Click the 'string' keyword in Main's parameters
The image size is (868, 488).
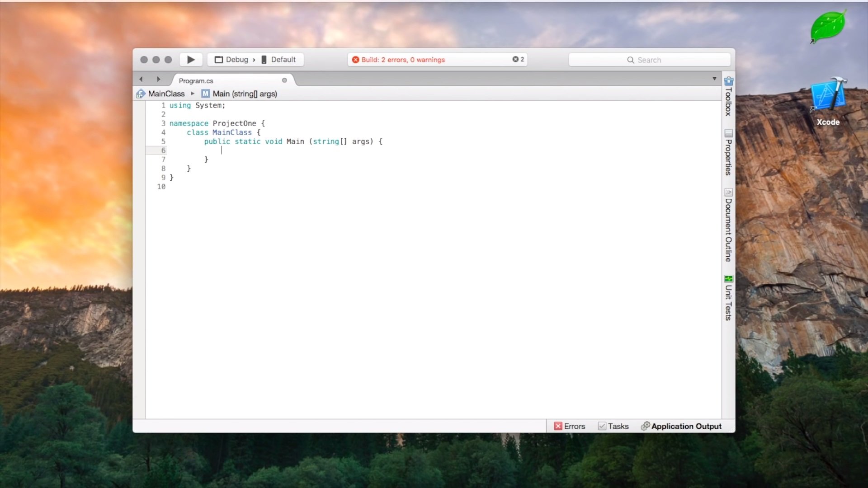[x=325, y=141]
